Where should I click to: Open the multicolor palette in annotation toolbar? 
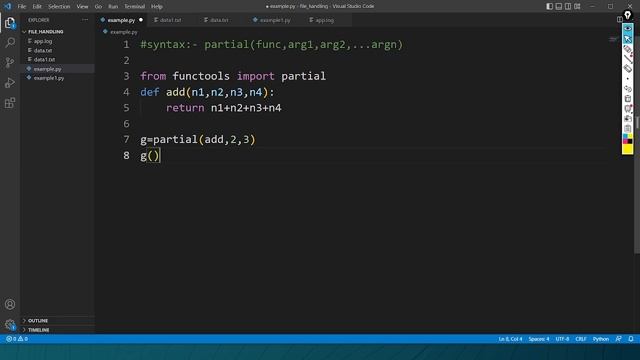point(628,139)
